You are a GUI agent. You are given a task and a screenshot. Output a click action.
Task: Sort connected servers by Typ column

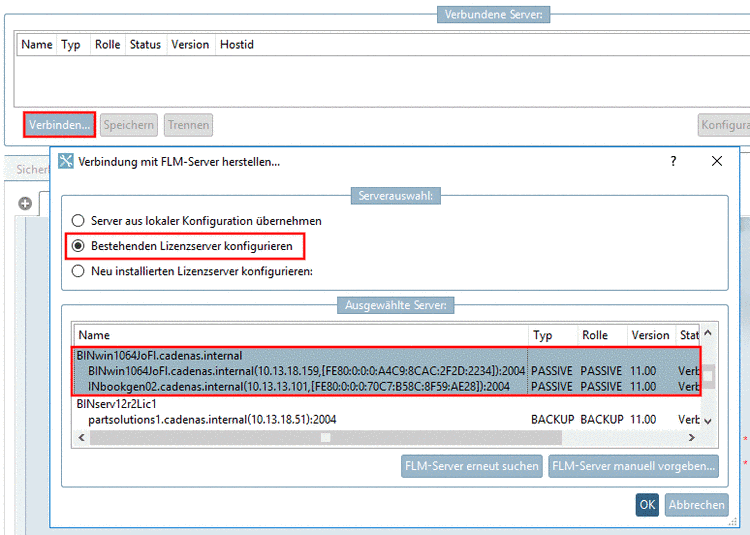[71, 44]
